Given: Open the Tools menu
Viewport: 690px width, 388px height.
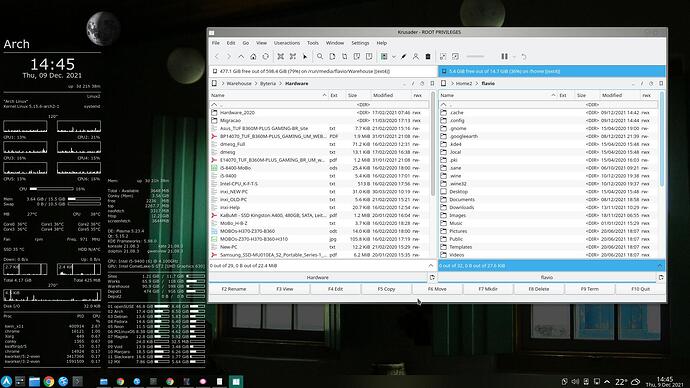Looking at the screenshot, I should pos(312,43).
